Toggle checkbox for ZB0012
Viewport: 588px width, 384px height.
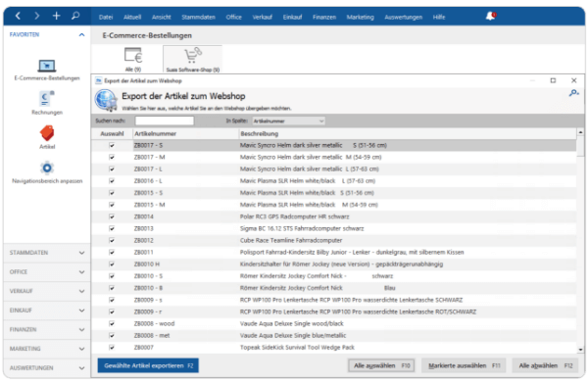point(112,240)
